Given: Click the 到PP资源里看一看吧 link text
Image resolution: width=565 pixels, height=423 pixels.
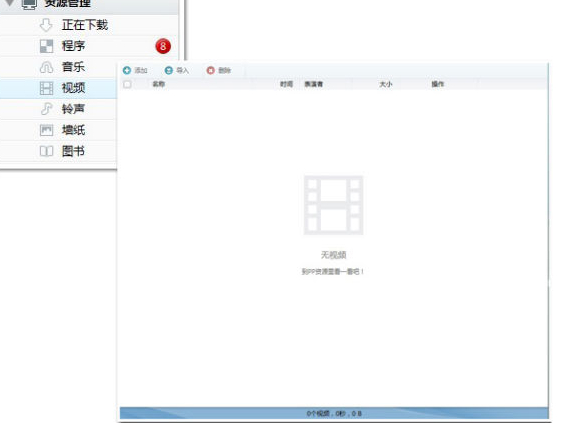Looking at the screenshot, I should click(333, 272).
